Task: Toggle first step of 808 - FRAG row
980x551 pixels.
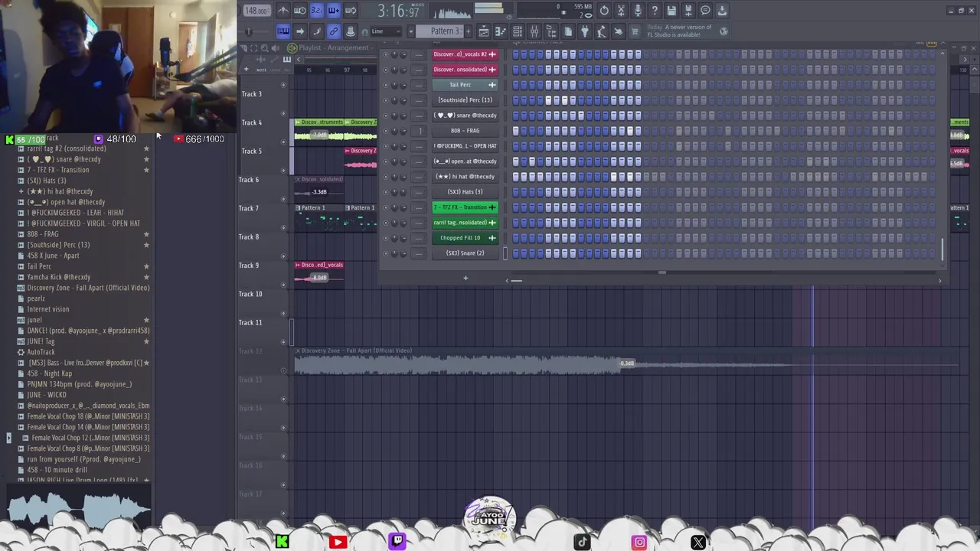Action: coord(516,131)
